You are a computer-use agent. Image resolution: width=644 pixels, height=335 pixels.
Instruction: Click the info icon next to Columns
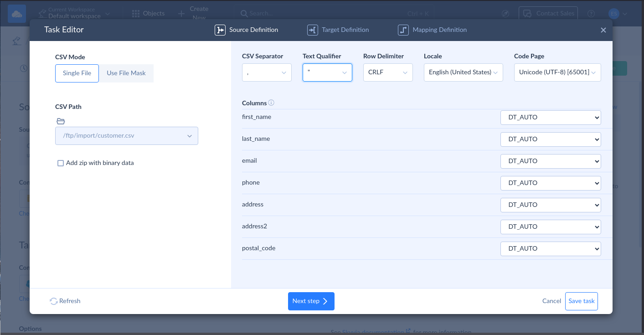click(271, 103)
